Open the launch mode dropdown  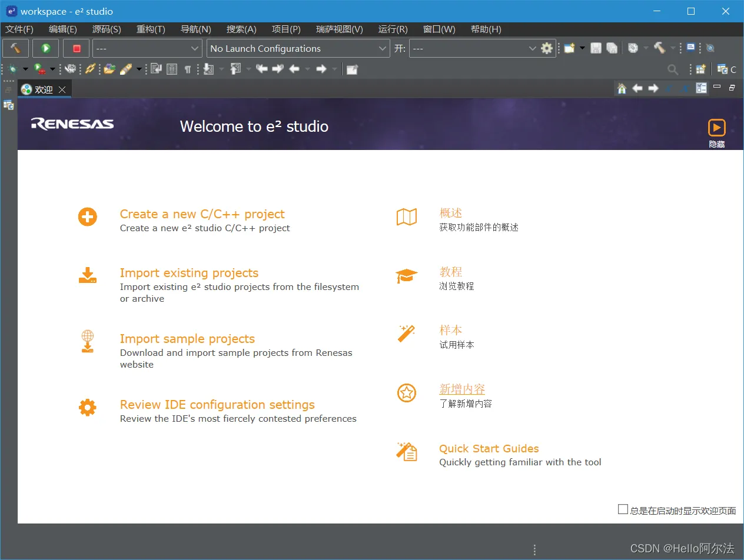(x=147, y=48)
